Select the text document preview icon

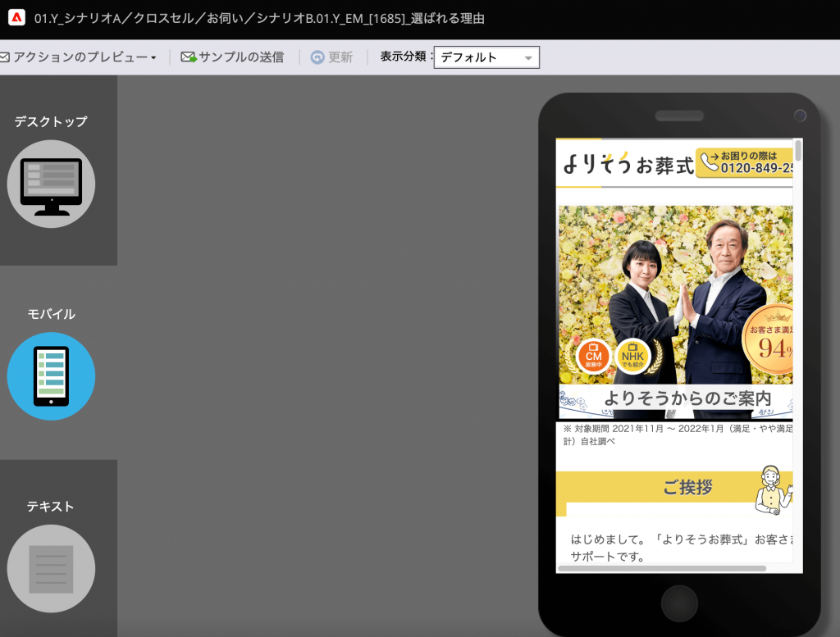click(51, 569)
